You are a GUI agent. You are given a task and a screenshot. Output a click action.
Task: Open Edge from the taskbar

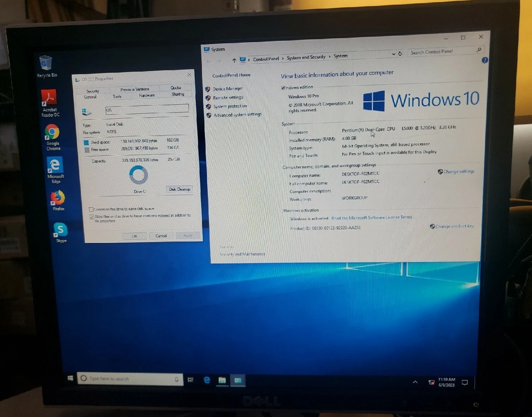click(x=207, y=380)
